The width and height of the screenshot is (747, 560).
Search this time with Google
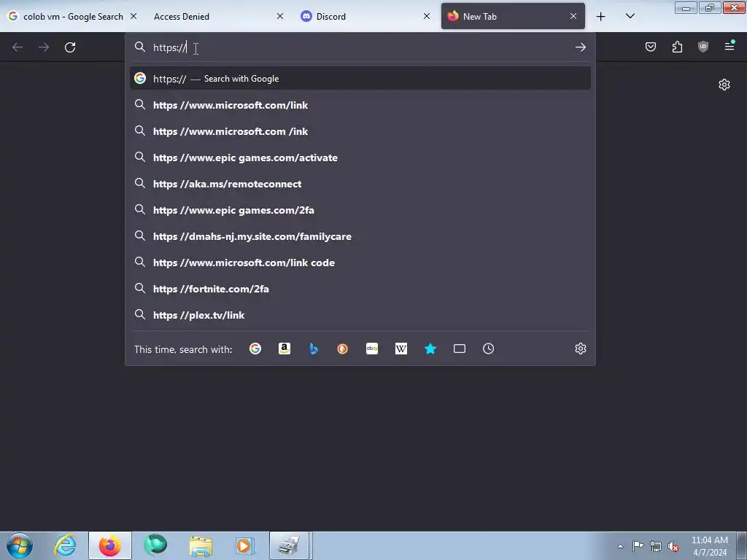coord(255,349)
